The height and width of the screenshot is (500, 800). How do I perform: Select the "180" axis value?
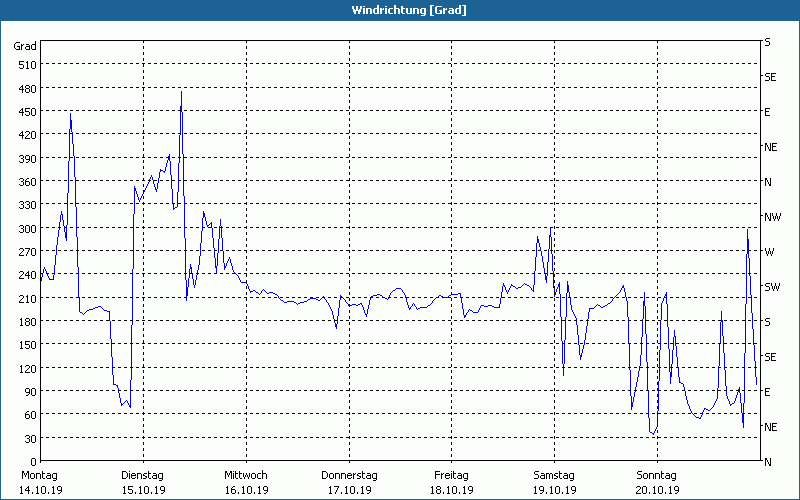pyautogui.click(x=27, y=322)
